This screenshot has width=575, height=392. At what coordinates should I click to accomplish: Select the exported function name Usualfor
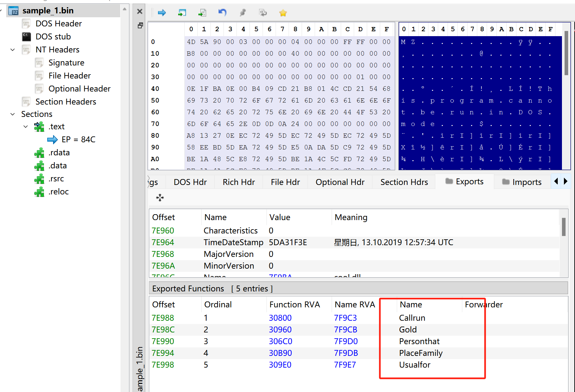point(415,365)
